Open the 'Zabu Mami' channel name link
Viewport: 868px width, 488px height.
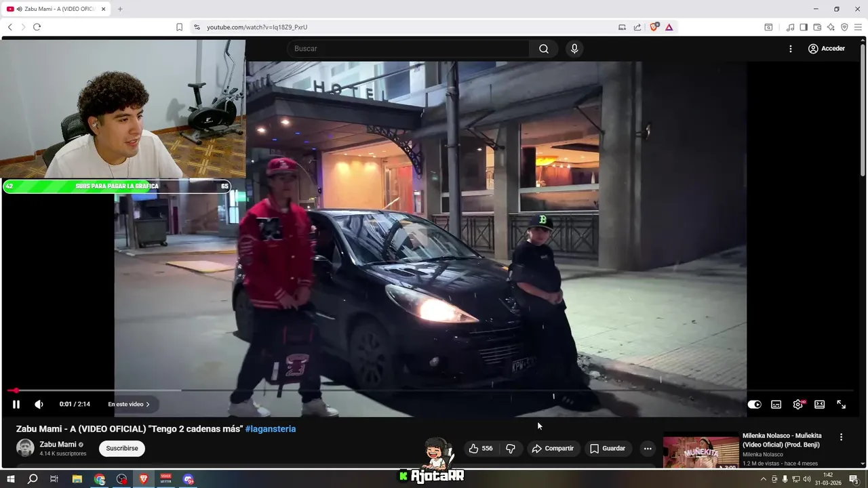tap(58, 445)
